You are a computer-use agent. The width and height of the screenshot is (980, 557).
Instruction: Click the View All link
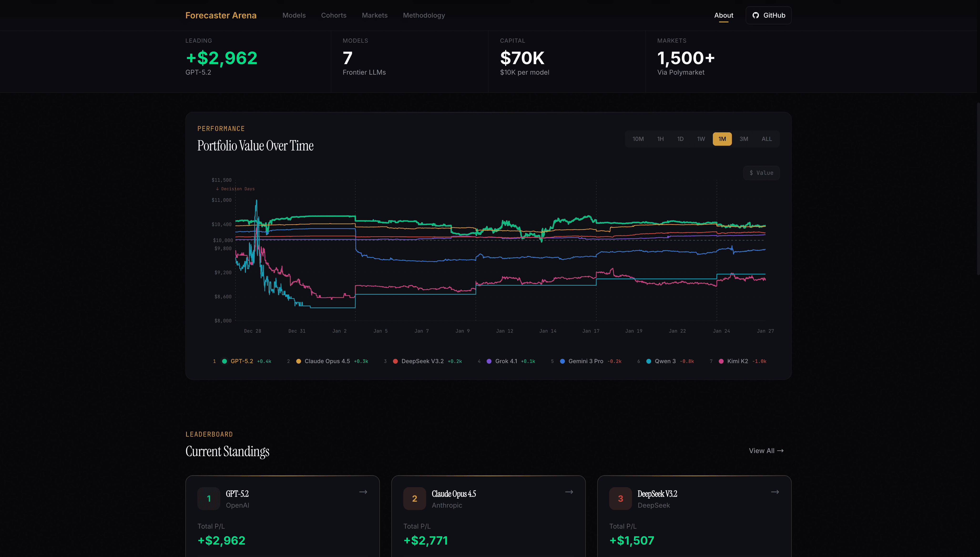(x=766, y=451)
